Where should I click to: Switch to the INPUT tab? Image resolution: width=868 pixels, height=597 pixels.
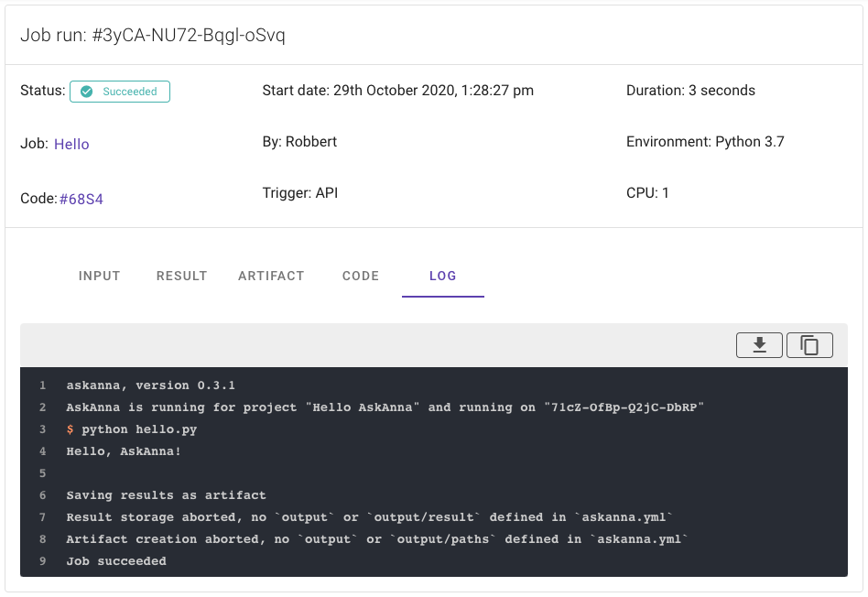click(100, 276)
